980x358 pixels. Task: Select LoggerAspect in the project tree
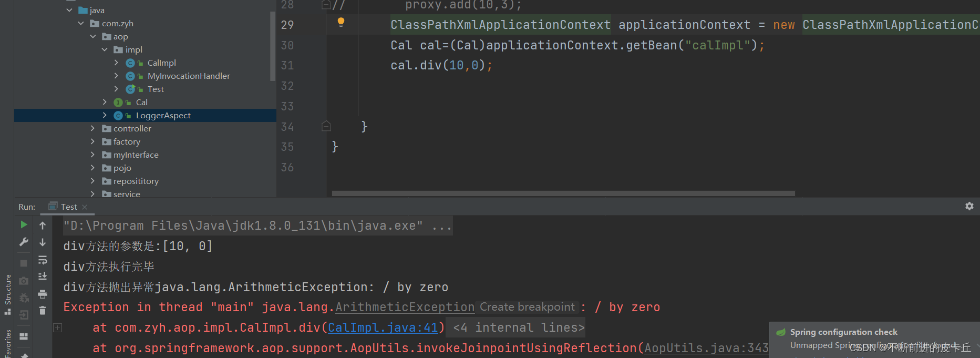(163, 115)
